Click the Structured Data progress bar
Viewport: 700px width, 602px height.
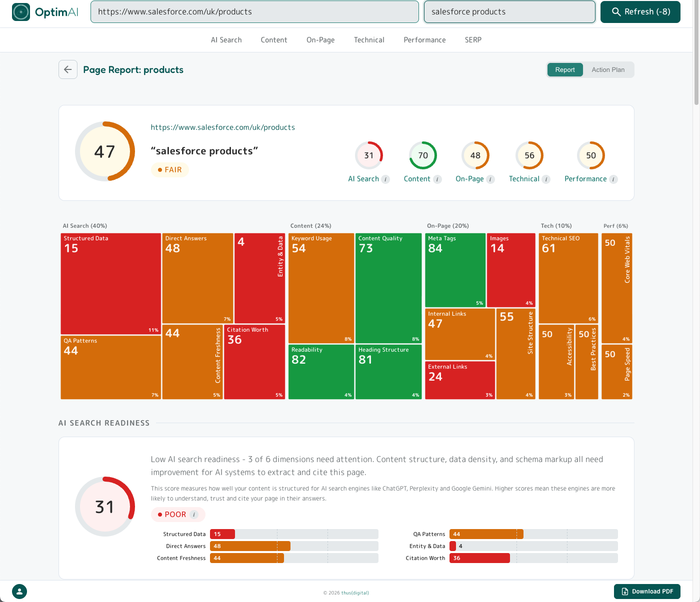[294, 534]
